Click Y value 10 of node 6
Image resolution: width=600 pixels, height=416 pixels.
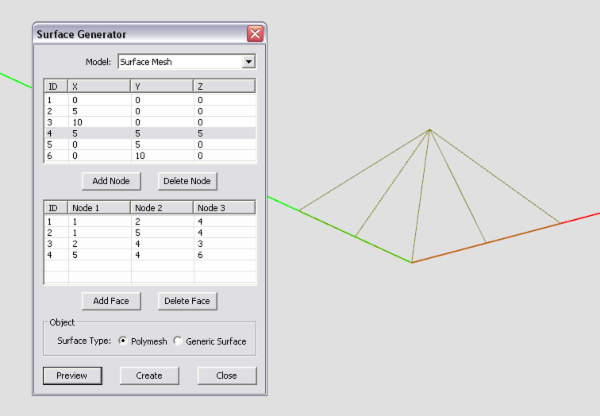coord(140,156)
